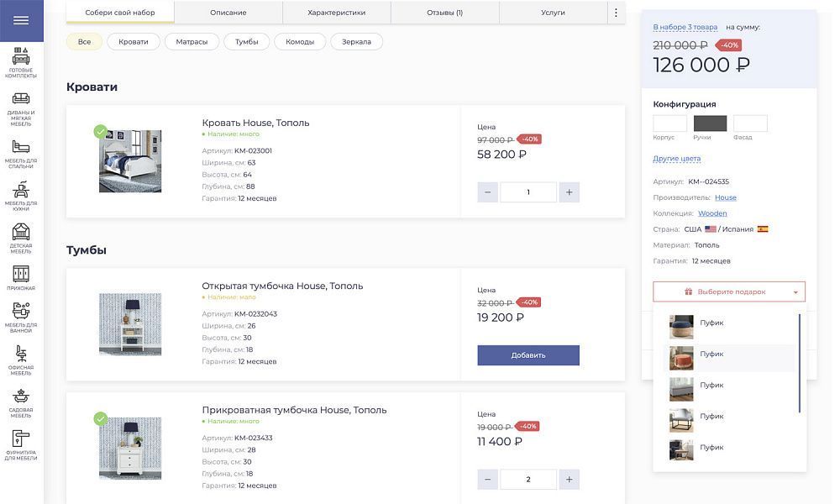Screen dimensions: 840x504
Task: Open the office furniture category icon
Action: pyautogui.click(x=21, y=354)
